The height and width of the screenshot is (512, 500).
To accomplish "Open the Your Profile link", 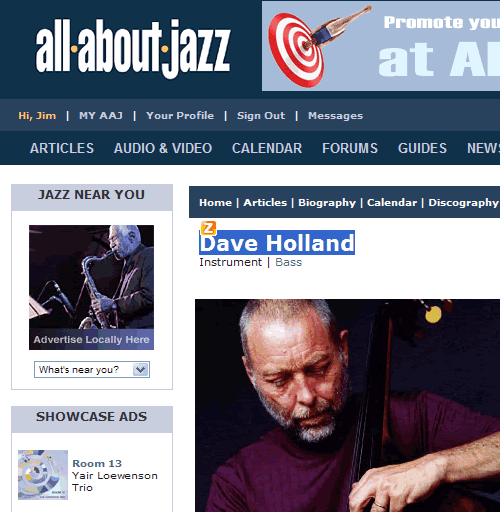I will pyautogui.click(x=180, y=116).
